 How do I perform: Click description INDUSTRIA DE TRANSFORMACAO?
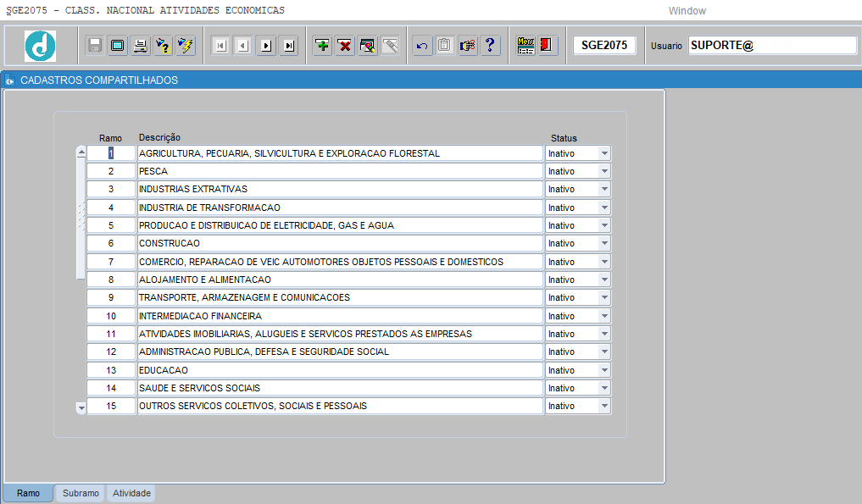click(340, 208)
